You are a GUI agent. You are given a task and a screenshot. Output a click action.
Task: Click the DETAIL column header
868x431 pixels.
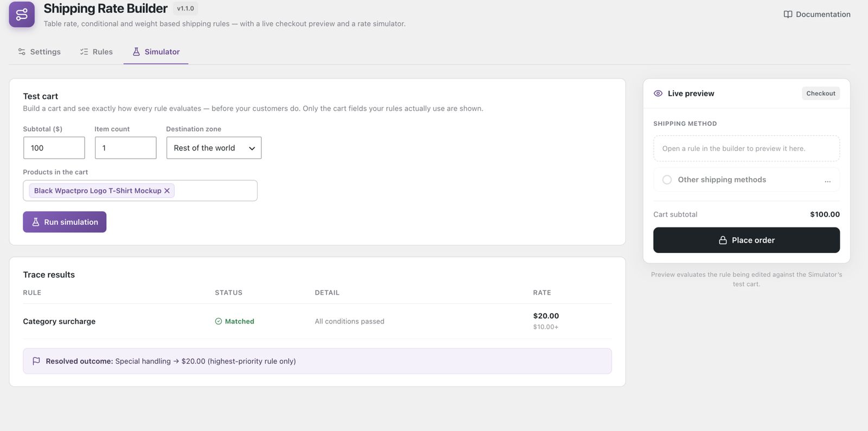[327, 293]
